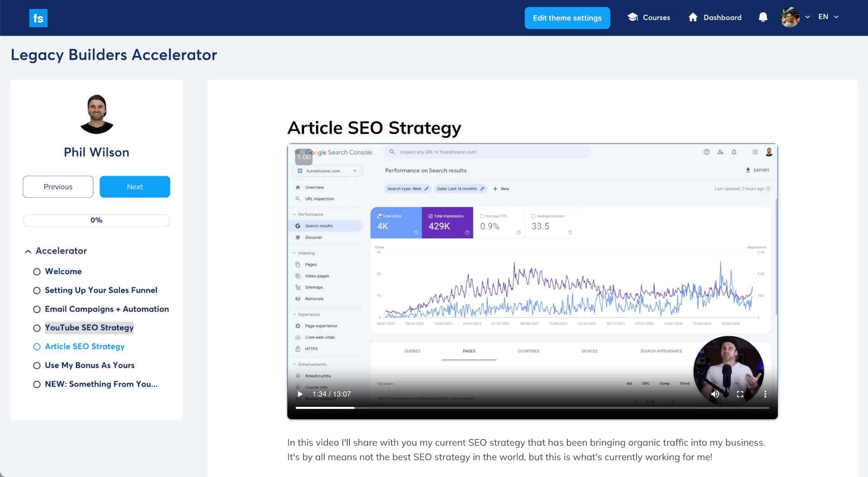Viewport: 868px width, 477px height.
Task: Click the Discover asterisk icon
Action: tap(297, 237)
